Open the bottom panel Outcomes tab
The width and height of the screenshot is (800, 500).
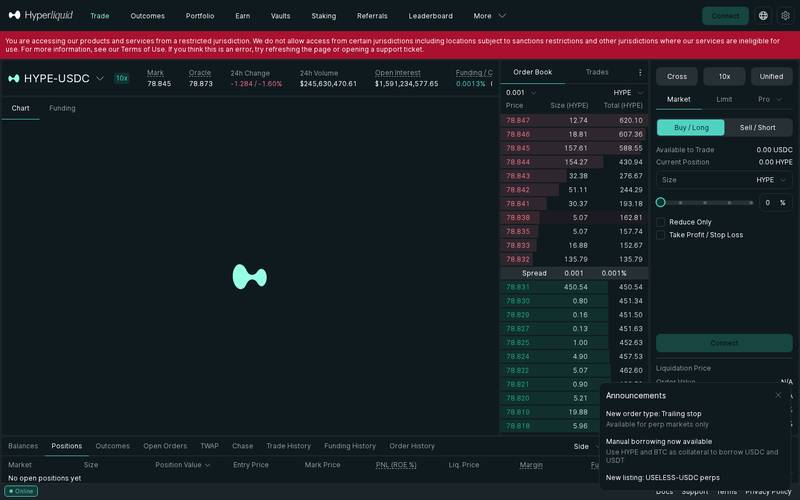(112, 446)
